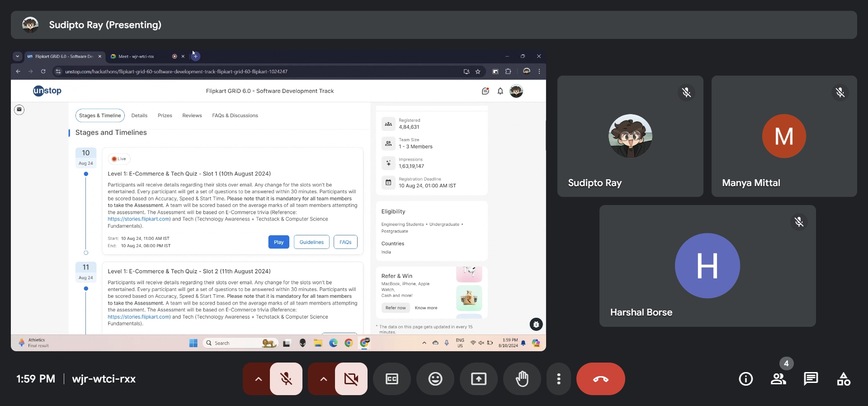868x406 pixels.
Task: Show the people participants panel
Action: (x=778, y=379)
